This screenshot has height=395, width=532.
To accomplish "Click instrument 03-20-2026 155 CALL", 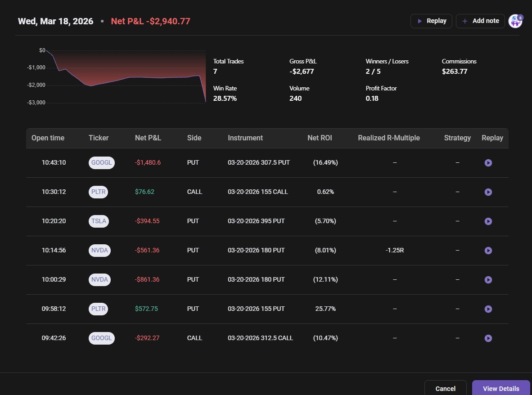I will coord(258,192).
